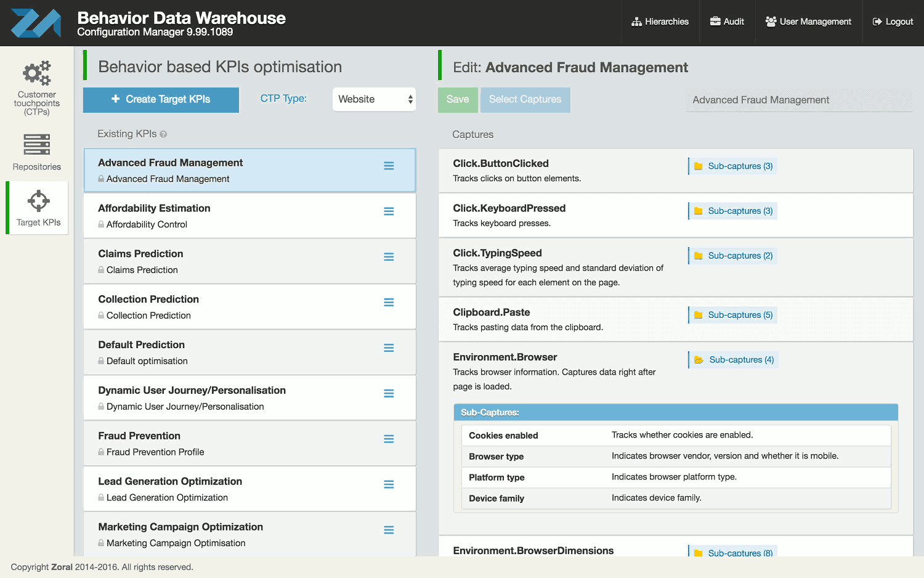The height and width of the screenshot is (578, 924).
Task: Click the Zoral logo in header
Action: tap(36, 23)
